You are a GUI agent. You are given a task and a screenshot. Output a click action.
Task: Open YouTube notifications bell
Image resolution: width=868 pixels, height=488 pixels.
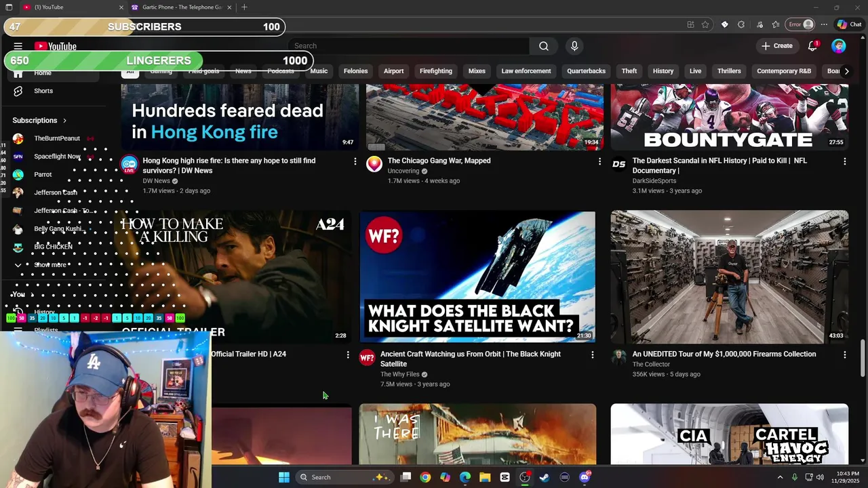[x=812, y=46]
